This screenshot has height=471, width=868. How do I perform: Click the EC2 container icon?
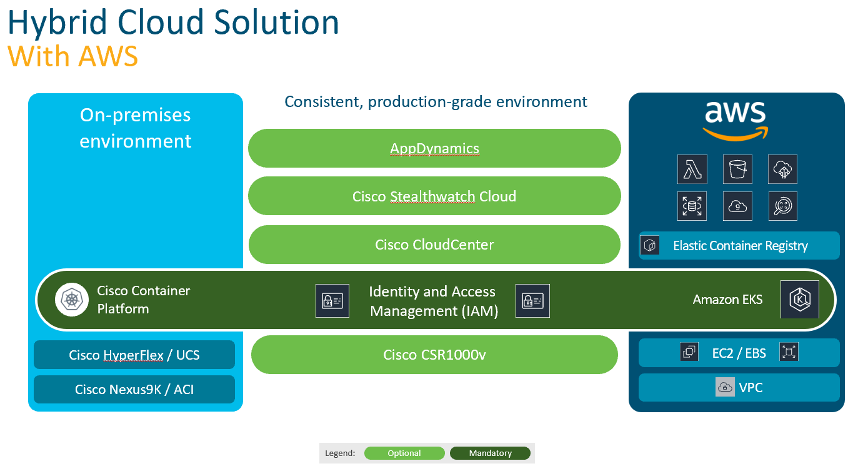[x=689, y=352]
